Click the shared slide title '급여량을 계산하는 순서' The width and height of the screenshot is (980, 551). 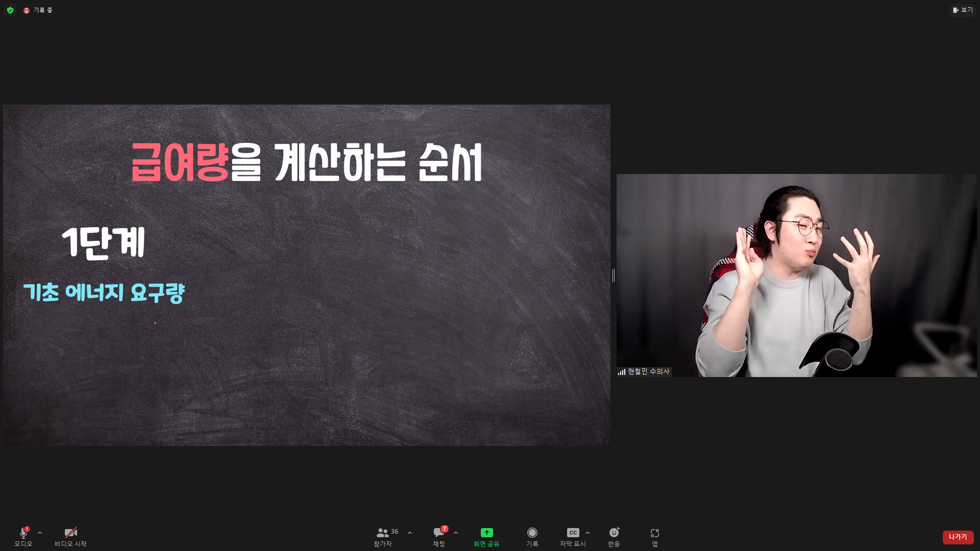point(306,162)
